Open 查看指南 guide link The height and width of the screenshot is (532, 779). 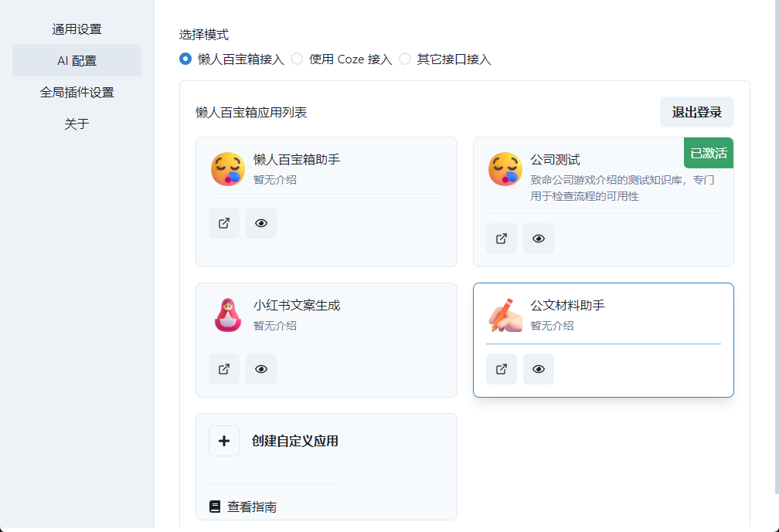point(243,507)
